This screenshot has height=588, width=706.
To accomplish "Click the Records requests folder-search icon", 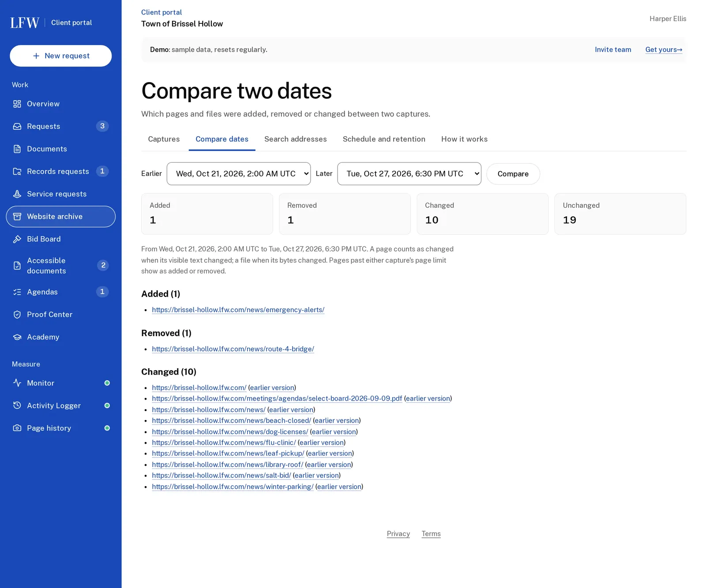I will click(17, 171).
